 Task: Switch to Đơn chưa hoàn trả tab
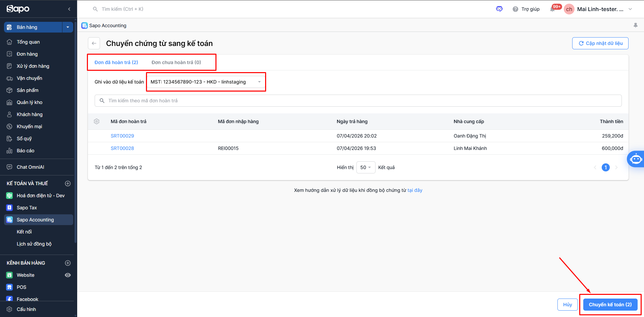click(x=176, y=62)
